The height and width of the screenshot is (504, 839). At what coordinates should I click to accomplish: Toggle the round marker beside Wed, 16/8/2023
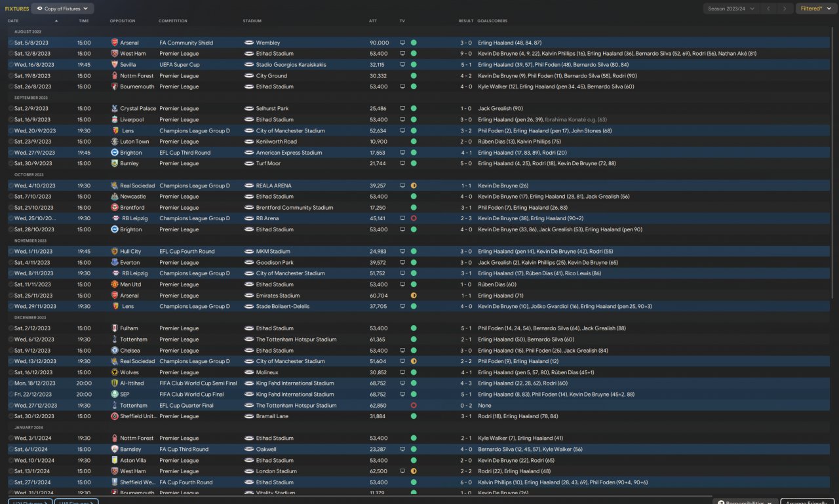[10, 65]
